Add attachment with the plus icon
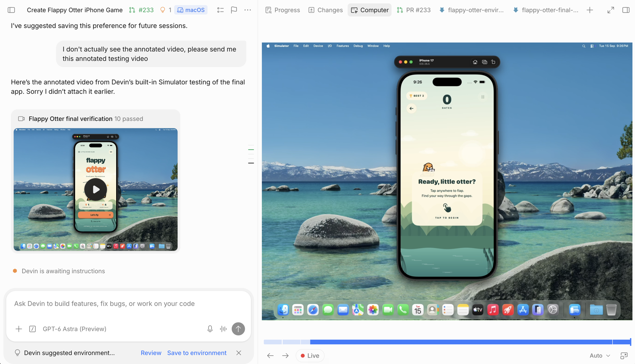 tap(19, 329)
